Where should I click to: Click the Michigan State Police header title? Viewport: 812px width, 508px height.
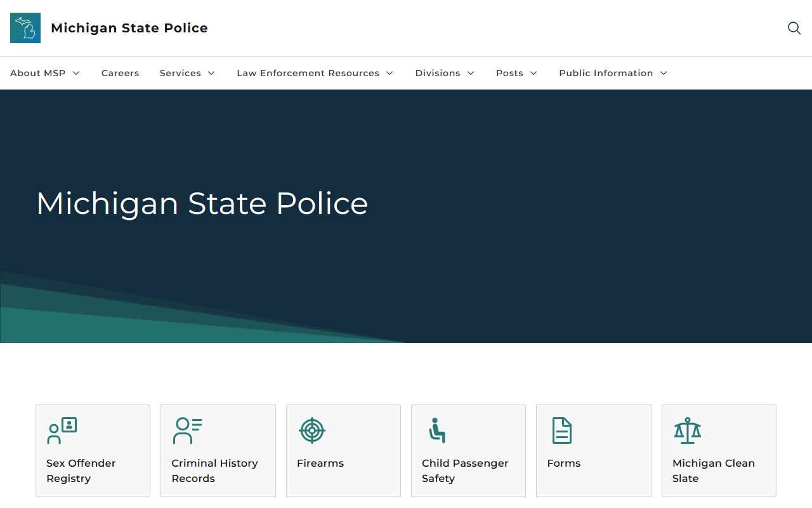(129, 28)
